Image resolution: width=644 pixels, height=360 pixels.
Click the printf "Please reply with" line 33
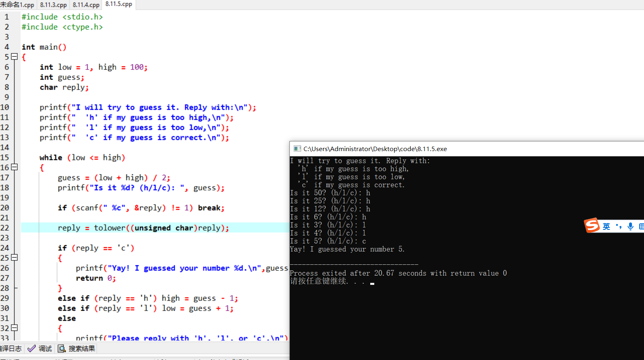[182, 337]
